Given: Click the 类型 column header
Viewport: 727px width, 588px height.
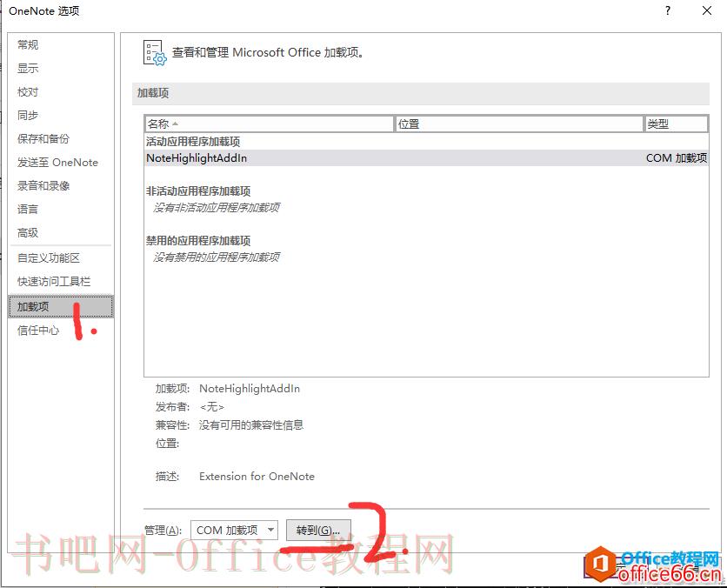Looking at the screenshot, I should click(677, 124).
